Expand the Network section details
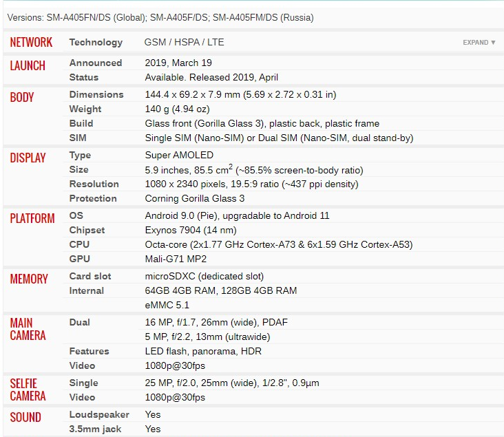The image size is (504, 437). pos(479,43)
